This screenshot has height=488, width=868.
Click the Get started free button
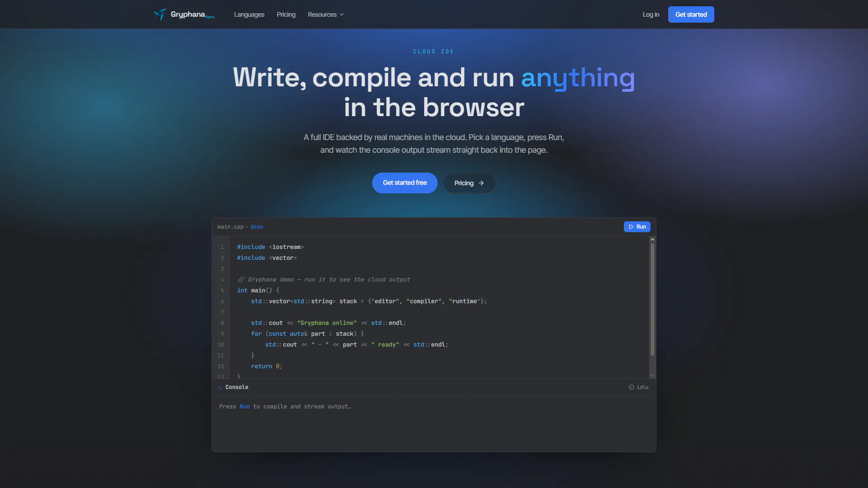tap(405, 183)
